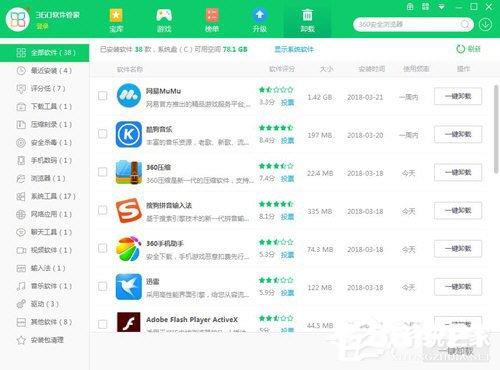Screen dimensions: 500x370
Task: Click the 刷新 refresh icon
Action: click(460, 49)
